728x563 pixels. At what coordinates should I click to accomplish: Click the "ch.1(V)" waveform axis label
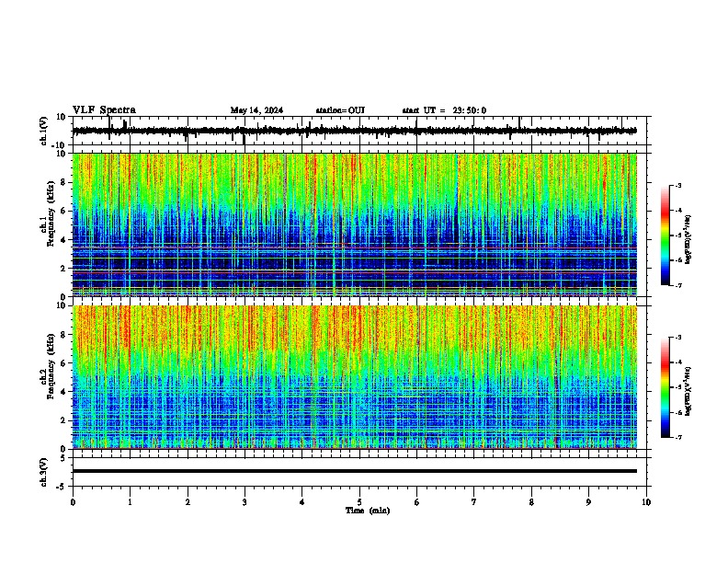click(44, 131)
